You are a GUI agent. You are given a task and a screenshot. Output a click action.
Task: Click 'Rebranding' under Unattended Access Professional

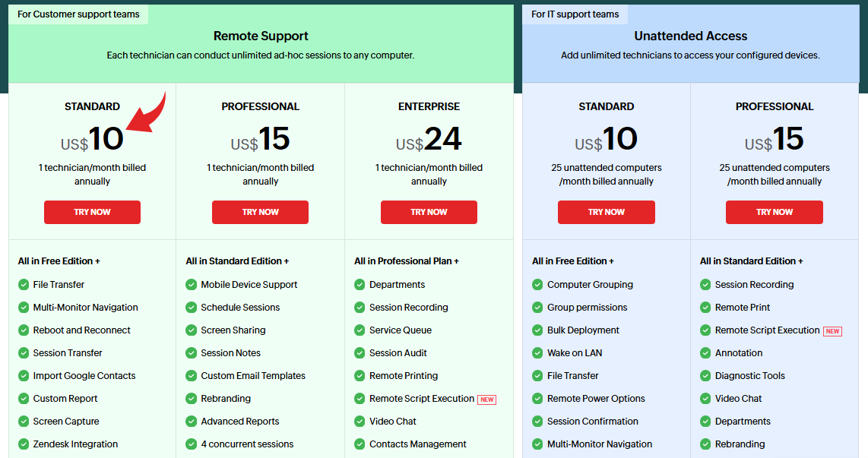tap(740, 444)
